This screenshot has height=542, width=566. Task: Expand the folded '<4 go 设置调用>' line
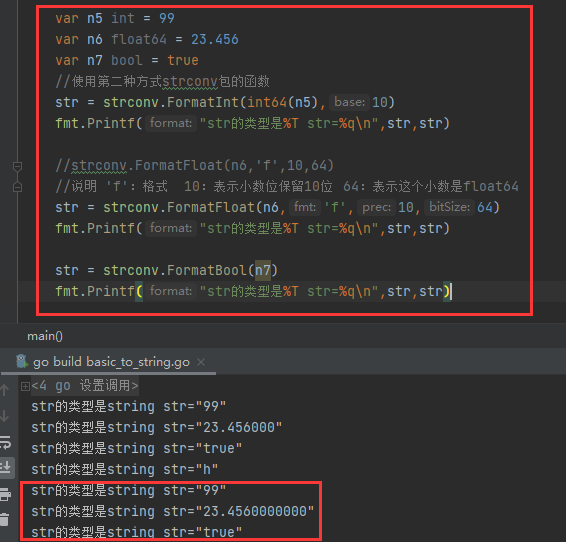tap(25, 386)
